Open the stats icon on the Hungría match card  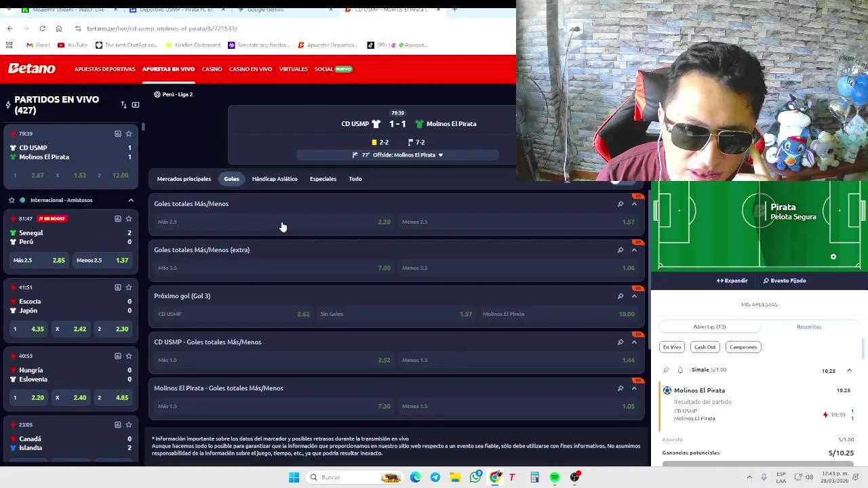[118, 356]
